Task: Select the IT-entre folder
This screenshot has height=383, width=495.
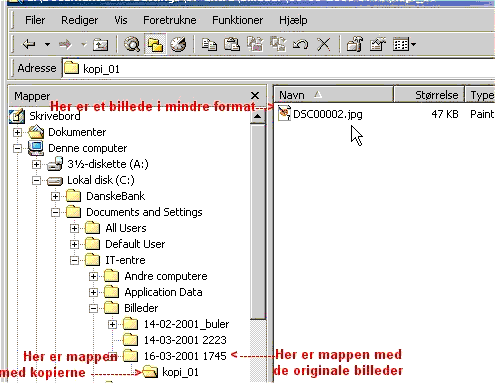Action: pos(125,260)
